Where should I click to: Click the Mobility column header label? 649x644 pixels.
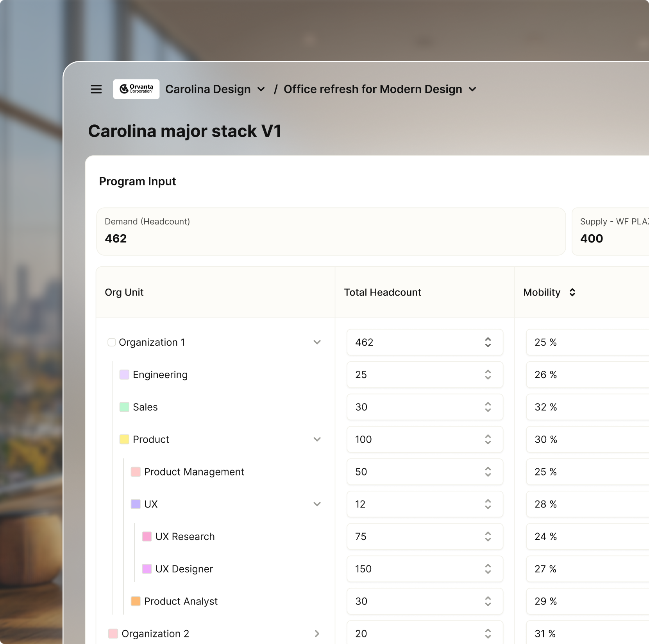pos(542,292)
